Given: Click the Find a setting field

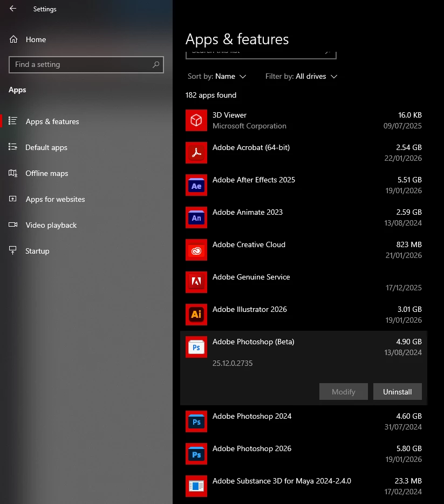Looking at the screenshot, I should 86,65.
